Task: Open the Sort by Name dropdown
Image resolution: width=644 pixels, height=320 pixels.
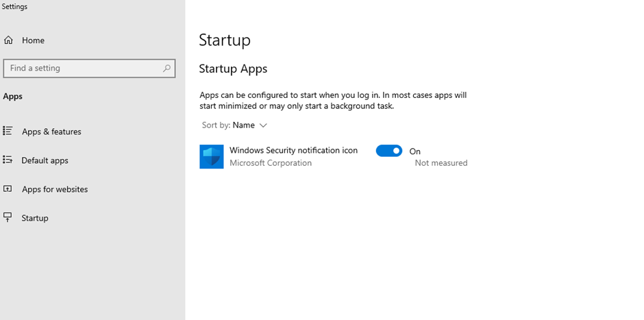Action: (234, 125)
